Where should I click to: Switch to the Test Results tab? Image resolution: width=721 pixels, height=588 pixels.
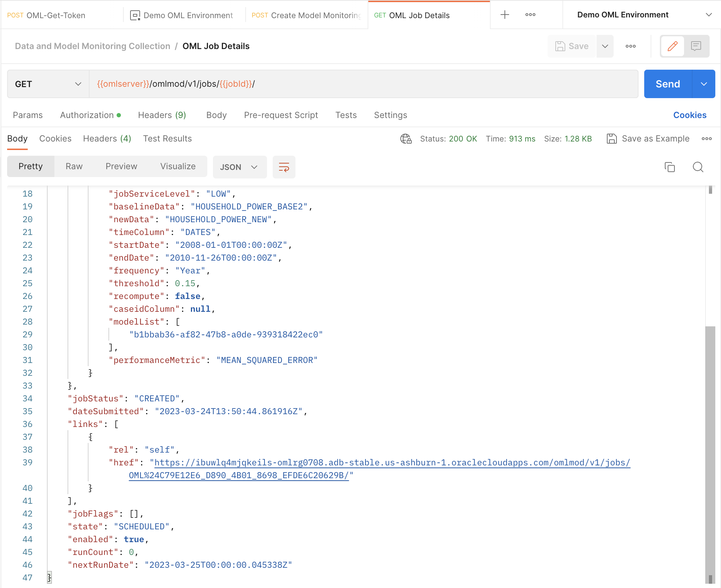tap(167, 139)
